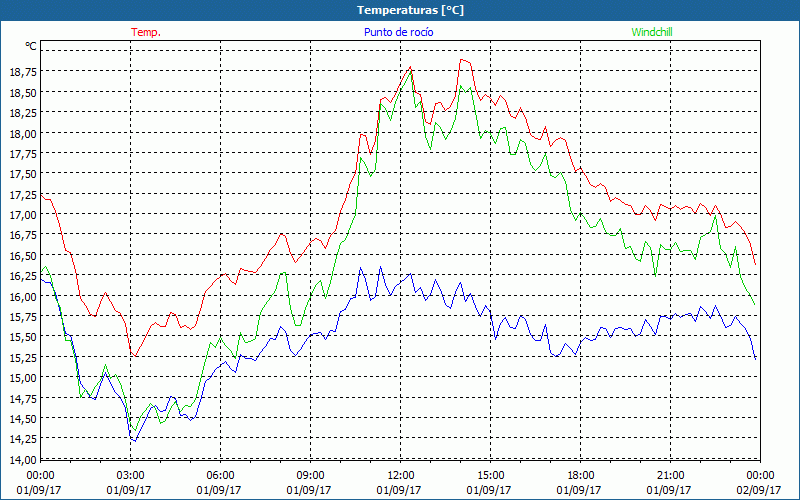Select the 16,25 y-axis value

tap(23, 276)
